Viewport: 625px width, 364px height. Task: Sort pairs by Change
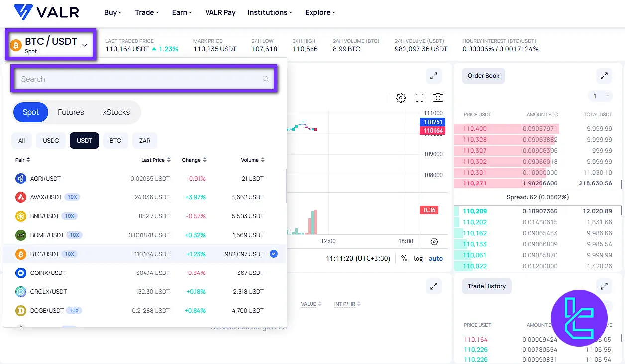point(194,160)
